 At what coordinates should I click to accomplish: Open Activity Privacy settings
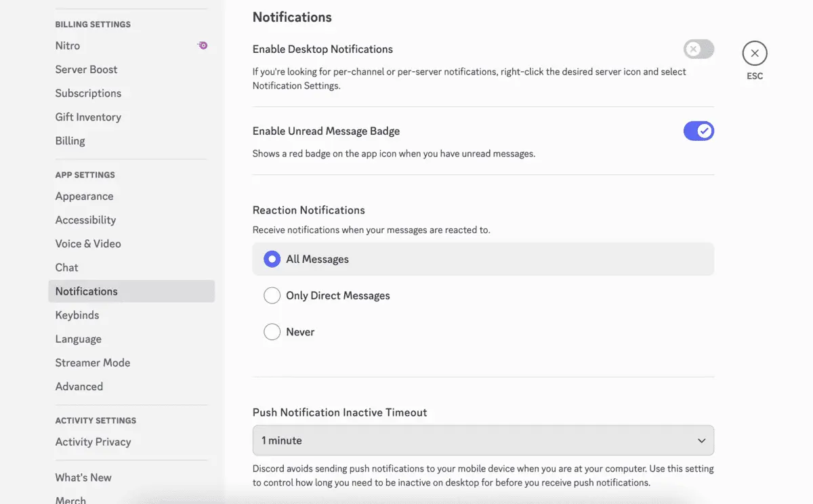coord(93,441)
